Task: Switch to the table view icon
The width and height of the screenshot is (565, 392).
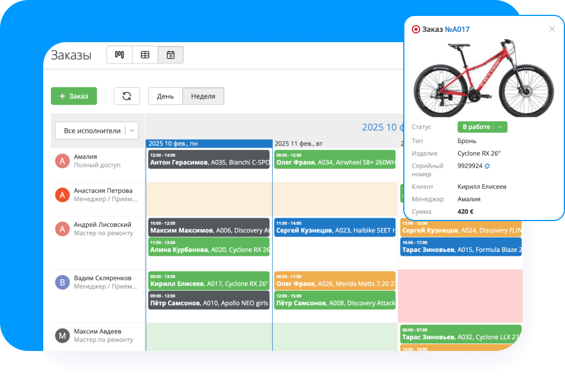Action: point(145,55)
